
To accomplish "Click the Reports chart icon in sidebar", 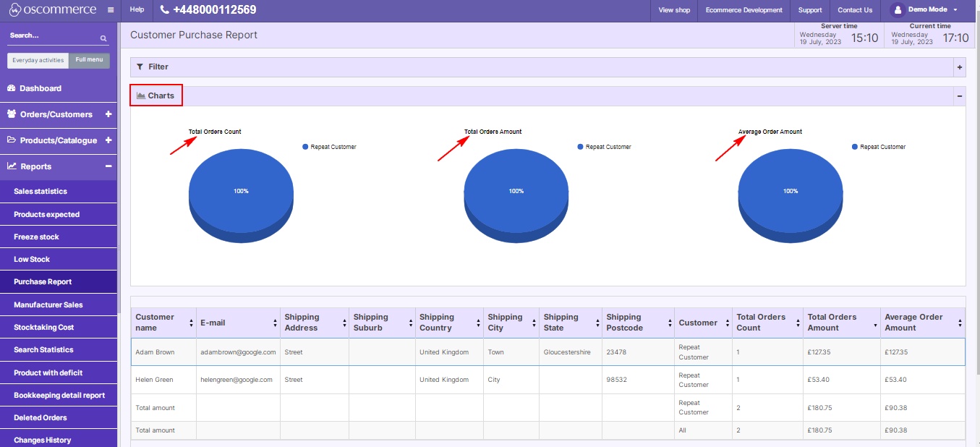I will point(12,166).
